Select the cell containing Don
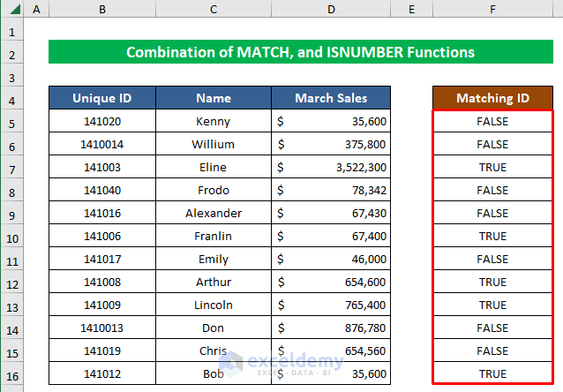 tap(214, 328)
